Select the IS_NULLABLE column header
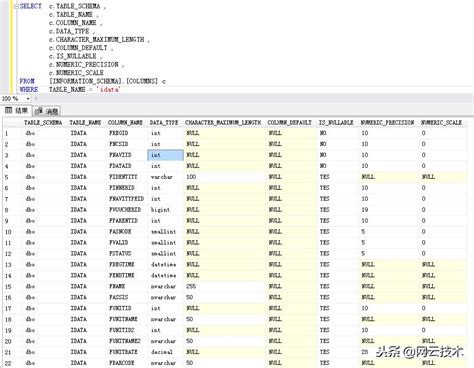This screenshot has height=368, width=474. [336, 123]
